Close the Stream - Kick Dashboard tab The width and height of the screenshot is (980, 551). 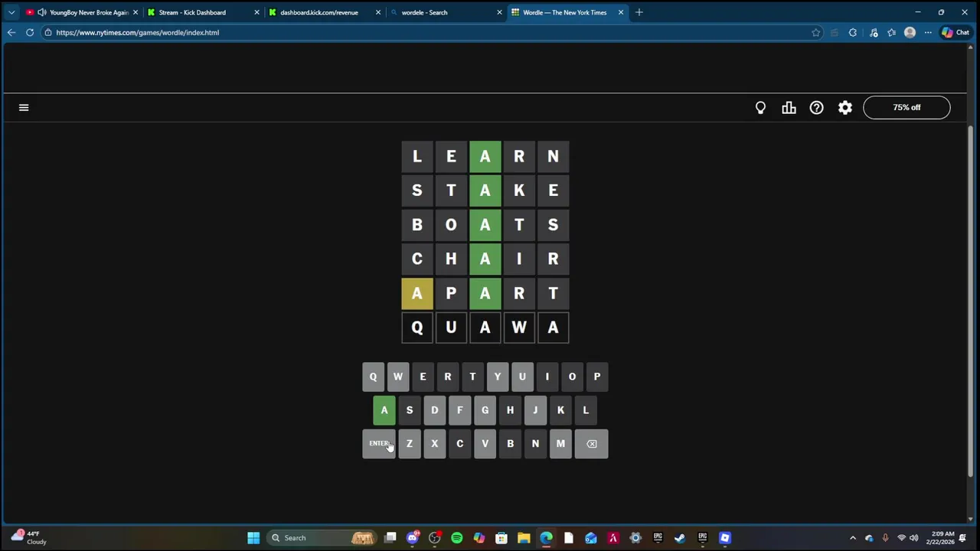pyautogui.click(x=256, y=12)
